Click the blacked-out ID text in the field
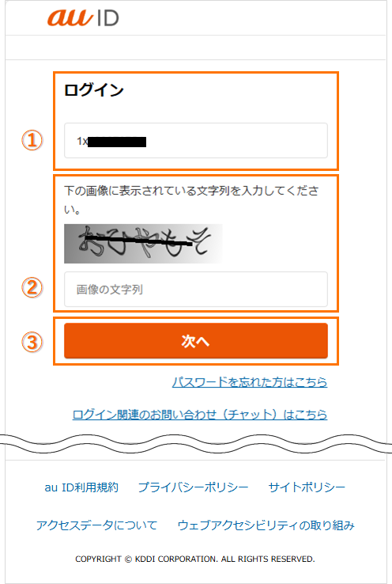392x584 pixels. (117, 142)
